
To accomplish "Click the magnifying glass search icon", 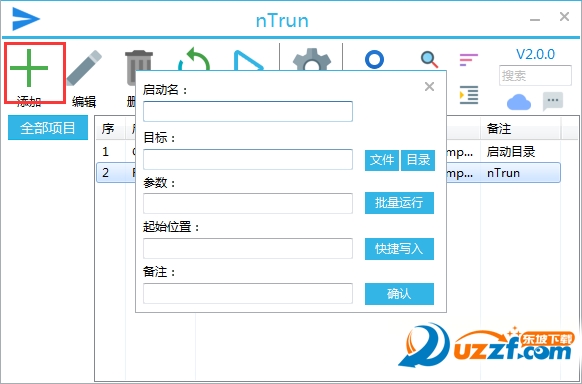I will pos(429,59).
